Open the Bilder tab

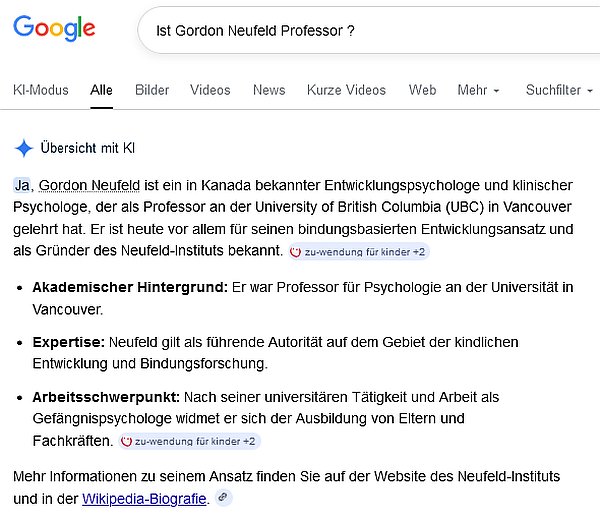point(152,90)
